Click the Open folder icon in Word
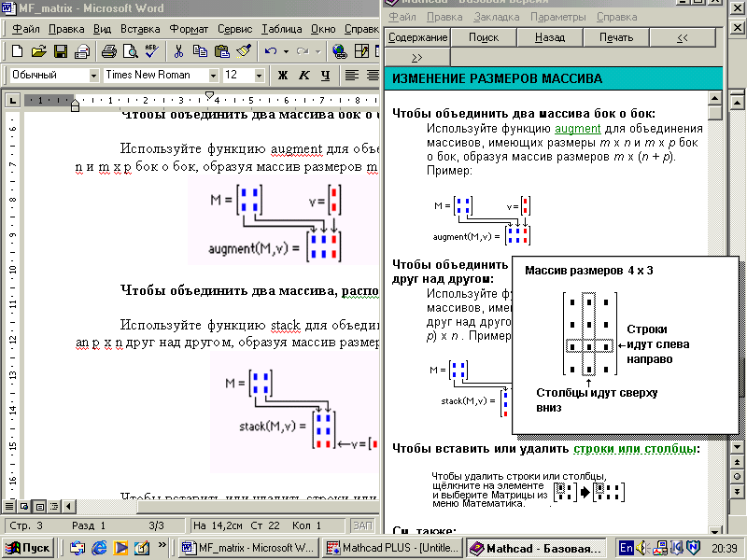The height and width of the screenshot is (560, 747). click(38, 51)
